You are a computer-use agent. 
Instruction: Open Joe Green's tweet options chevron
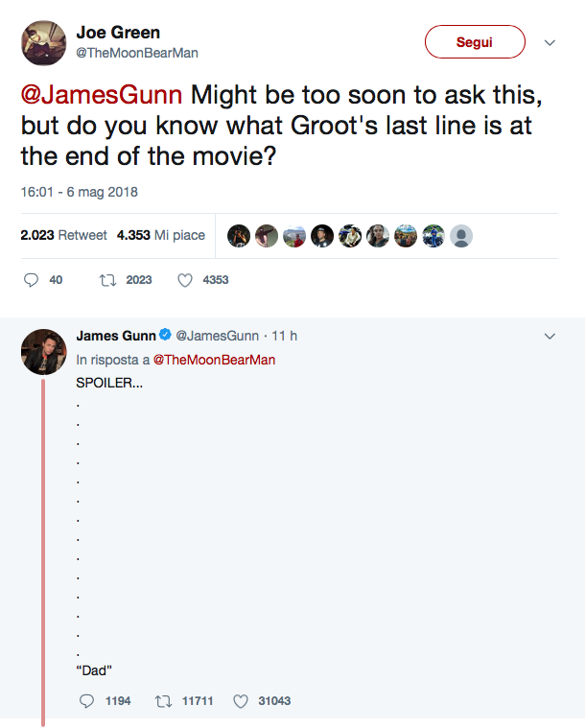coord(550,43)
